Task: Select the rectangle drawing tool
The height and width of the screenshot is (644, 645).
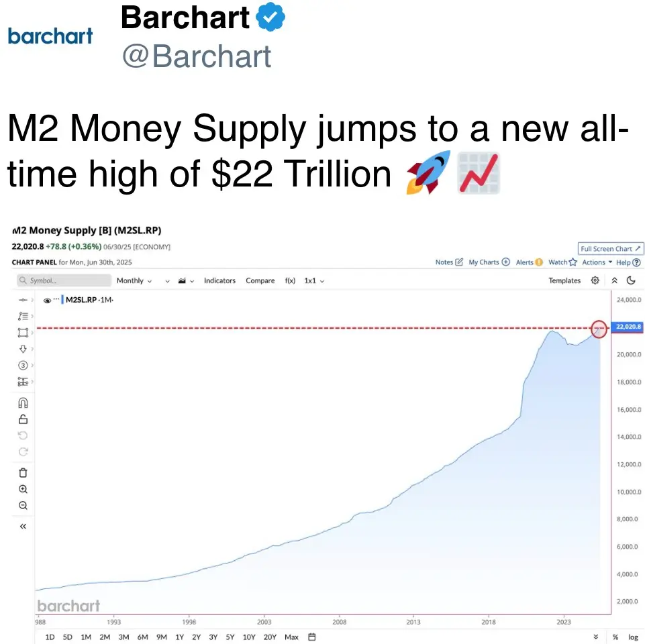Action: (x=23, y=332)
